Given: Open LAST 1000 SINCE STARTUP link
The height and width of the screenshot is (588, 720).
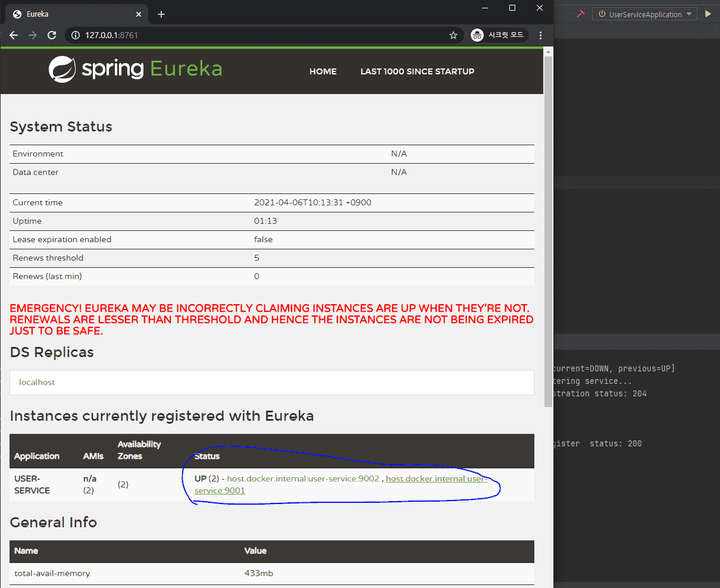Looking at the screenshot, I should pos(417,71).
